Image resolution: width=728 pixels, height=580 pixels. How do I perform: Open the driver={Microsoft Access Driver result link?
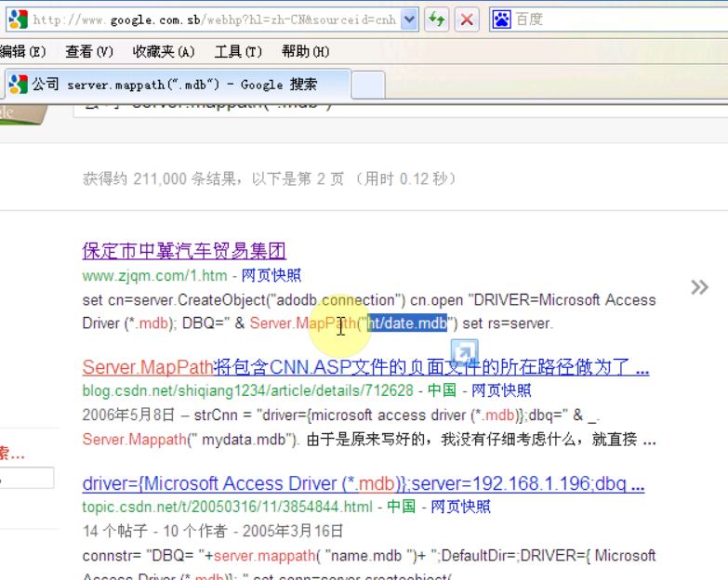point(364,483)
